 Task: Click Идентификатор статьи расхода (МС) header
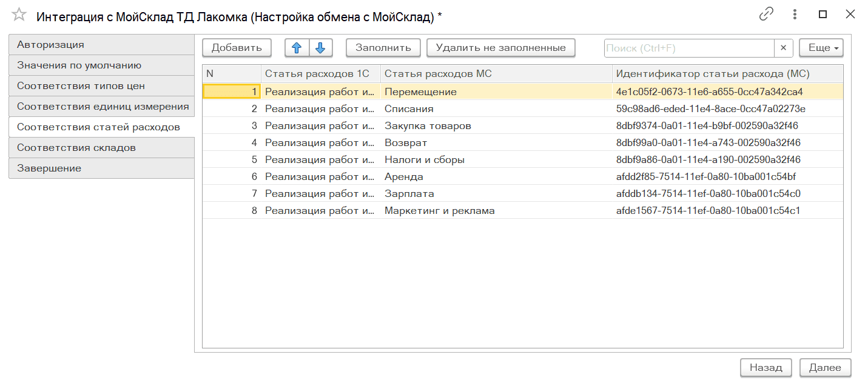pyautogui.click(x=727, y=73)
